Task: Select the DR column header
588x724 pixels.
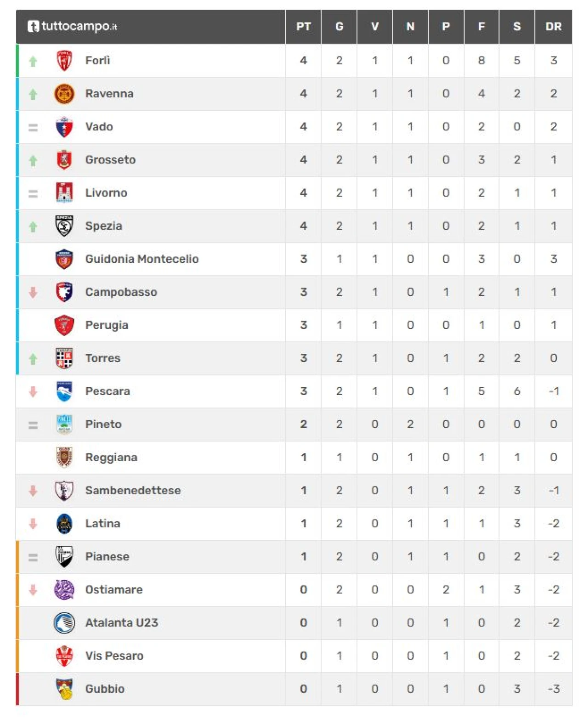Action: [554, 27]
